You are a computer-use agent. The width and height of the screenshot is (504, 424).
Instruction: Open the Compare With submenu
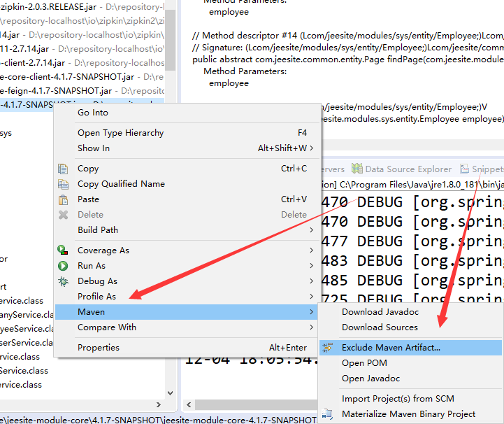pos(188,327)
